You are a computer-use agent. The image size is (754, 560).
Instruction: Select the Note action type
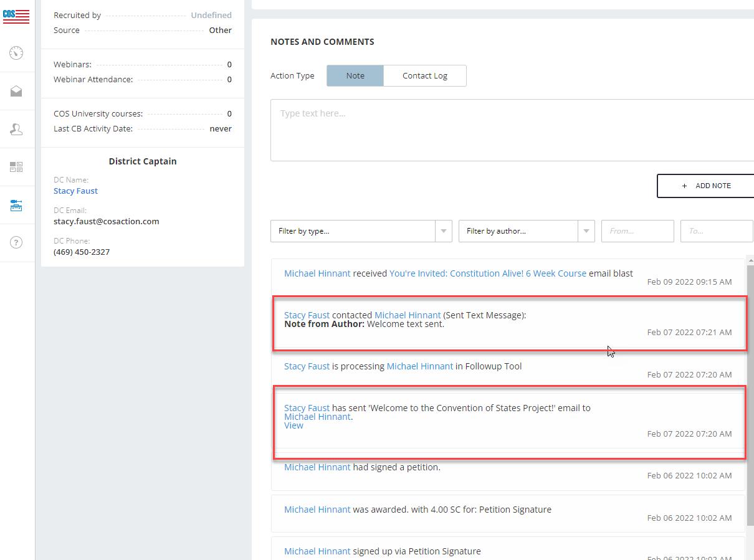355,75
